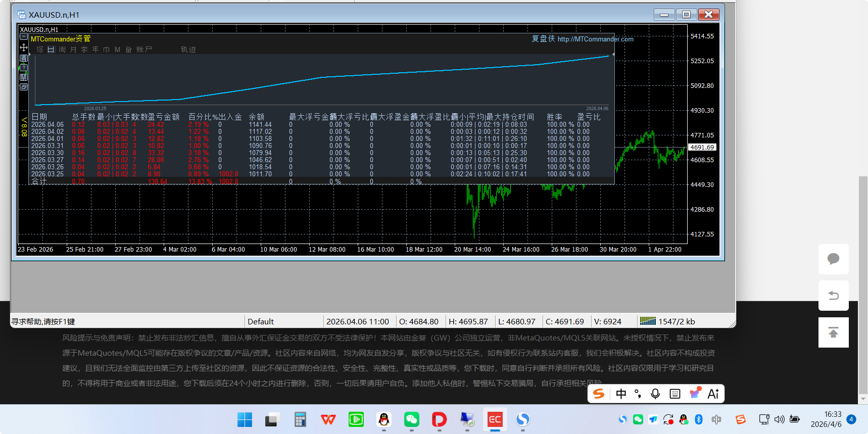The image size is (868, 434).
Task: Open Task View from the taskbar
Action: pos(272,419)
